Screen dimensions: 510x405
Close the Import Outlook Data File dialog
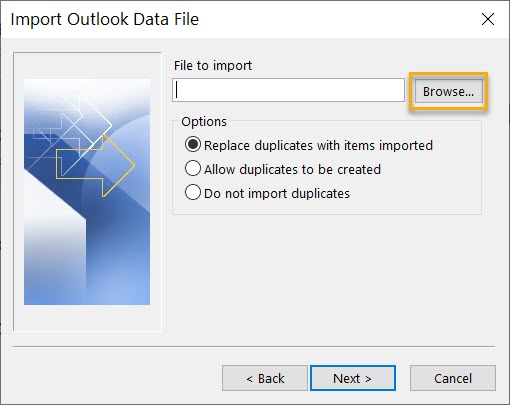[488, 19]
